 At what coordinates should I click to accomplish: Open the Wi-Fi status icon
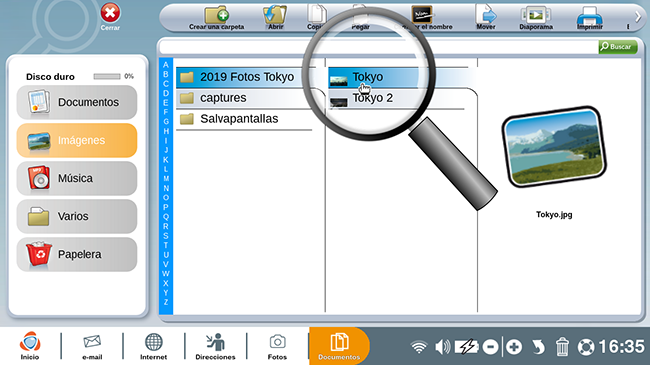click(x=419, y=347)
